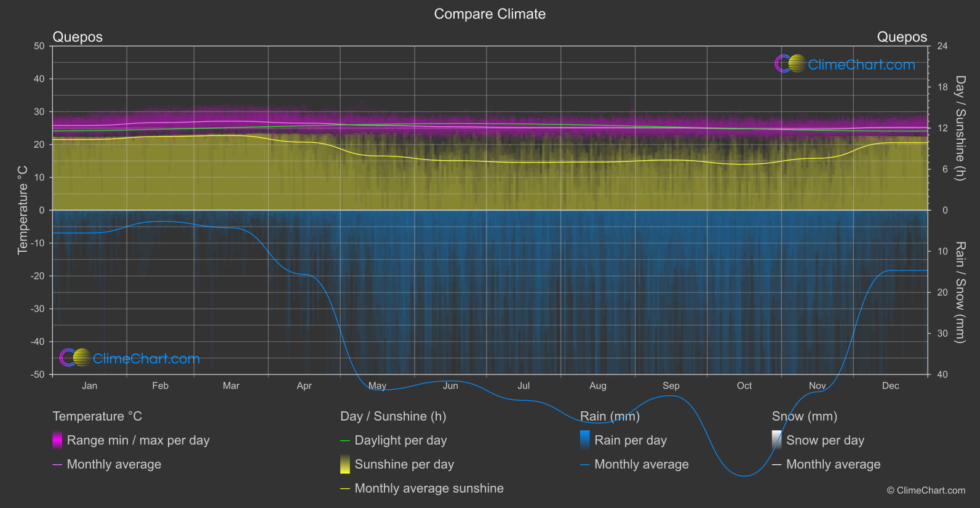Click the 'Compare Climate' chart title
Screen dimensions: 980x508
[x=490, y=14]
